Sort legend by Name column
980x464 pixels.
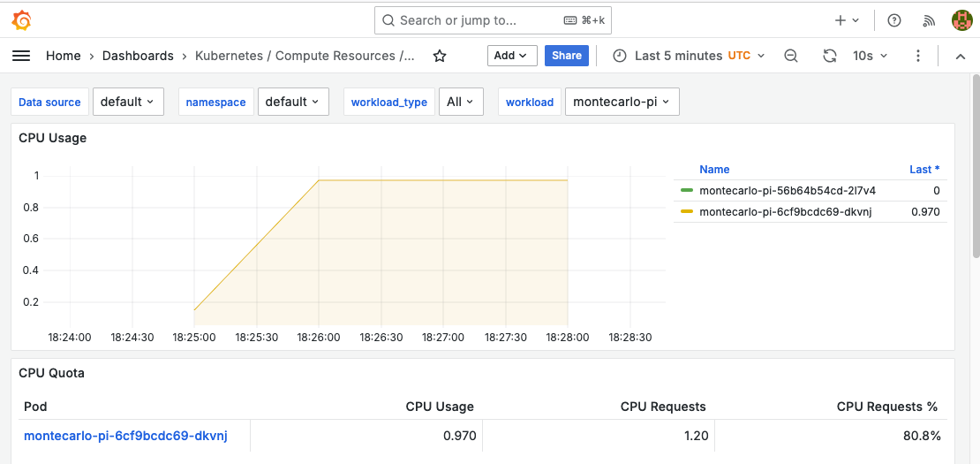click(x=714, y=170)
